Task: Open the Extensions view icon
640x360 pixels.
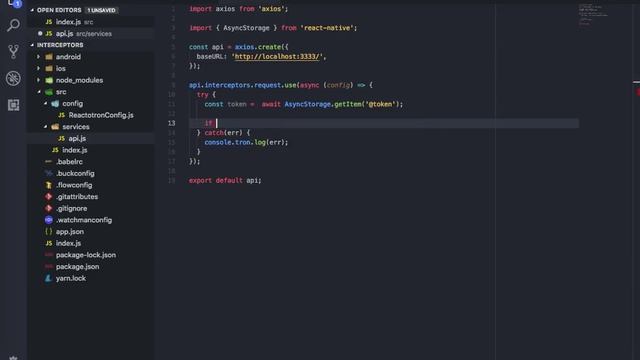Action: click(x=13, y=105)
